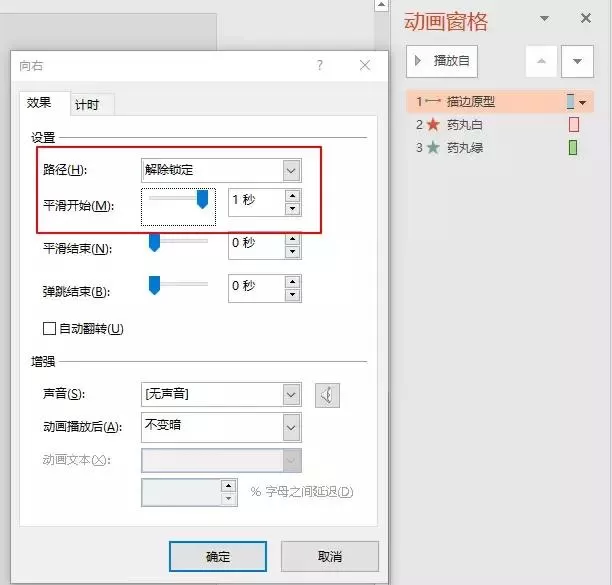
Task: Click motion path line icon of 描边原型
Action: click(433, 101)
